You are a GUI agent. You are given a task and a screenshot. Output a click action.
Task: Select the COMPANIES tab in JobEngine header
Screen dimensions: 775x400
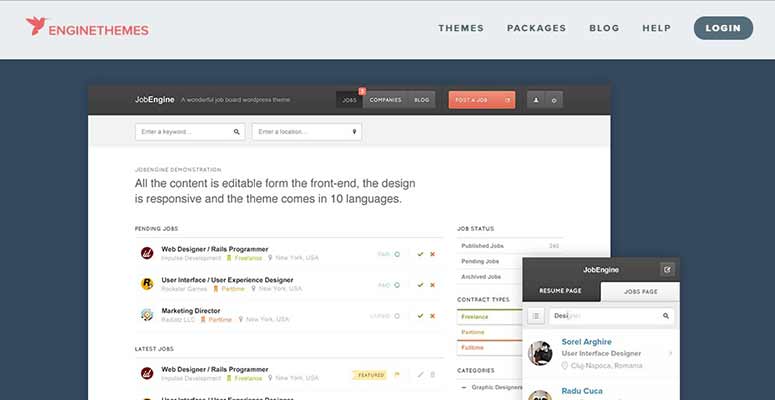[x=386, y=100]
